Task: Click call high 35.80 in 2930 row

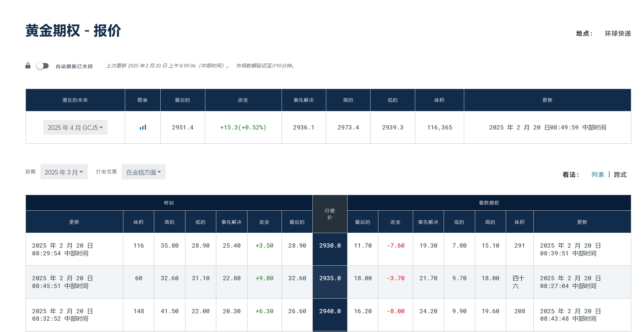Action: (170, 245)
